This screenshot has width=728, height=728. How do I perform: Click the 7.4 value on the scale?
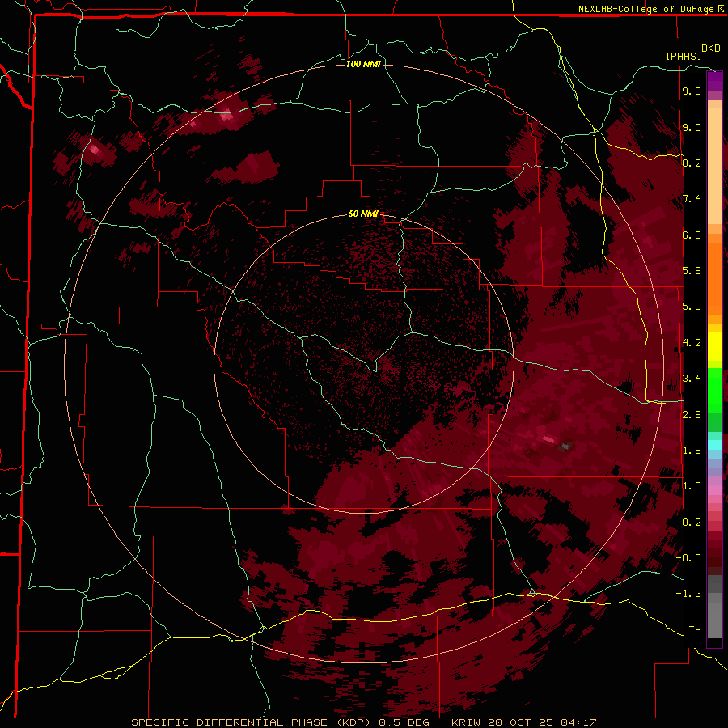692,199
